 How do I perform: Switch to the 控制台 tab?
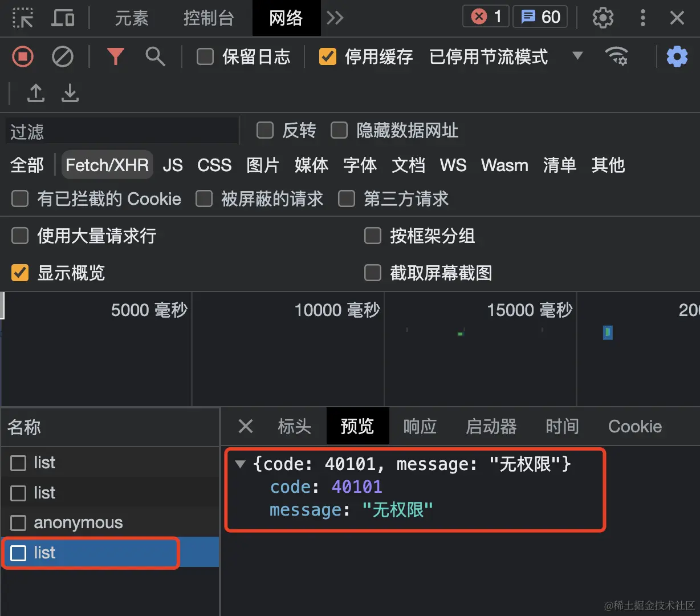(209, 18)
